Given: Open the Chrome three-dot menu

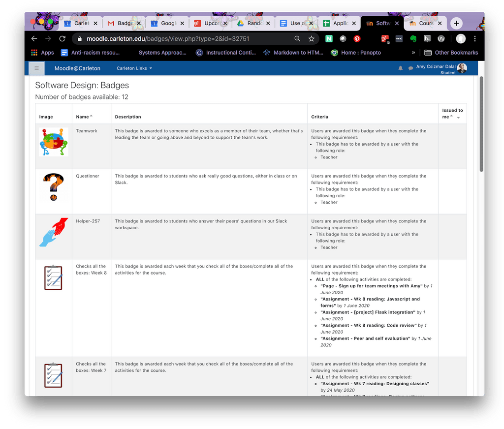Looking at the screenshot, I should point(475,38).
